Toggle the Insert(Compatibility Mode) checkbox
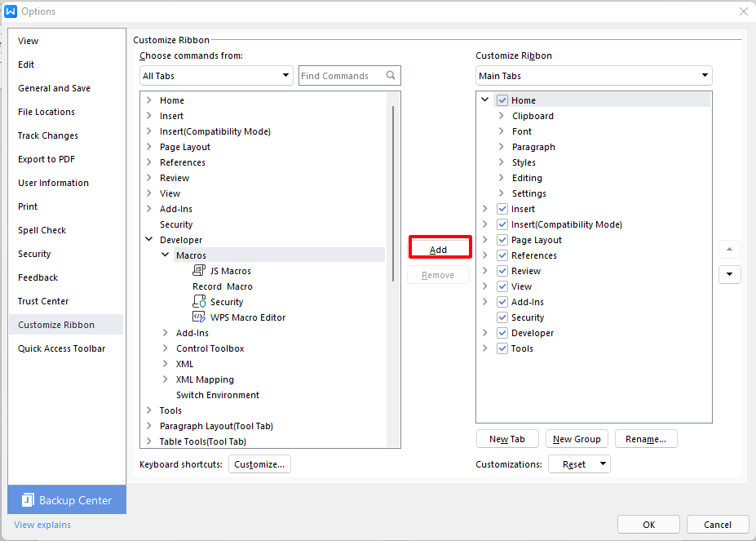 tap(502, 224)
